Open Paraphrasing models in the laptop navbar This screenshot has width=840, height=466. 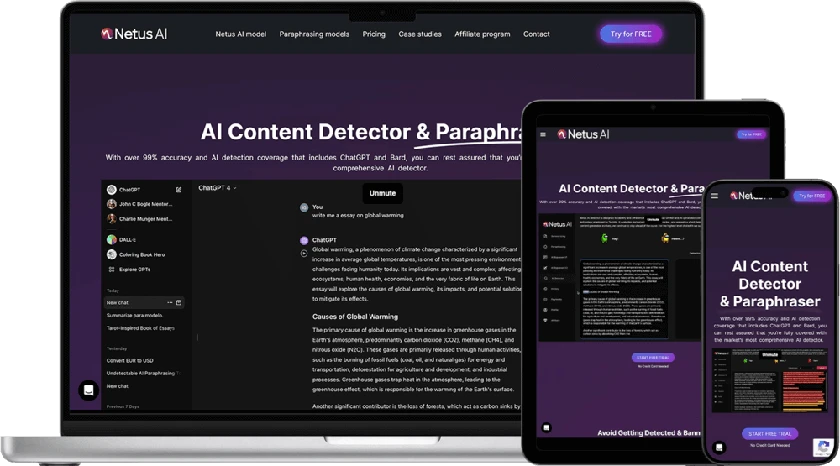point(314,34)
